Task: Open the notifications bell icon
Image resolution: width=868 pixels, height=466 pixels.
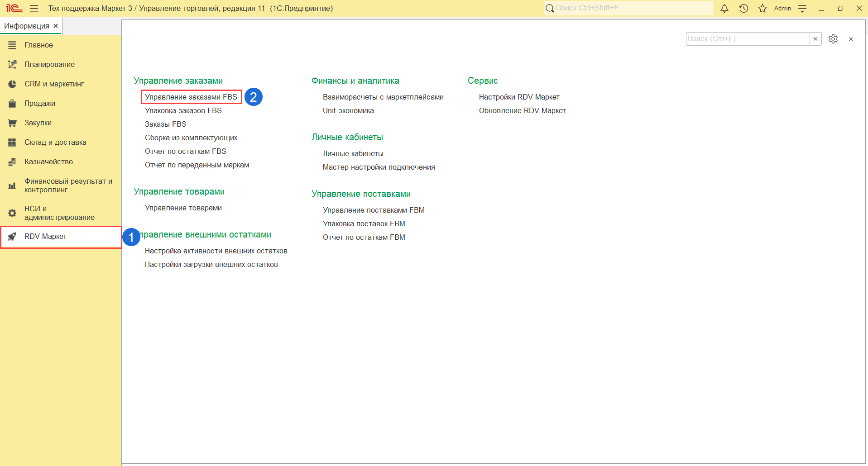Action: tap(724, 9)
